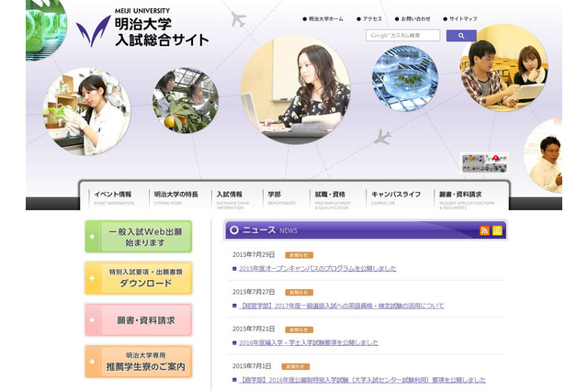Select 学部 navigation tab

click(282, 197)
